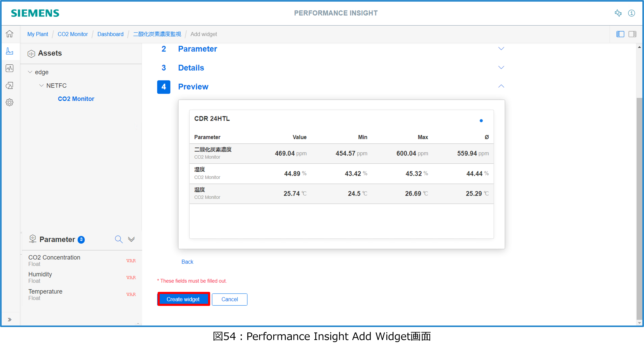Open the plant assets sidebar icon
The width and height of the screenshot is (644, 350).
[x=10, y=51]
